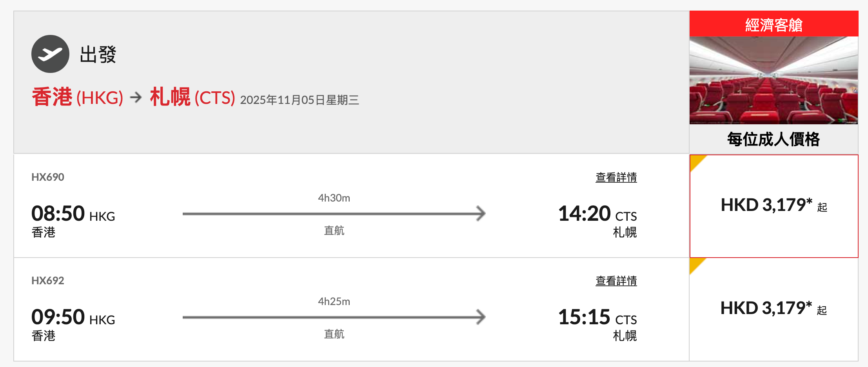This screenshot has width=868, height=367.
Task: Click the 15:15 CTS arrival time
Action: pyautogui.click(x=597, y=318)
